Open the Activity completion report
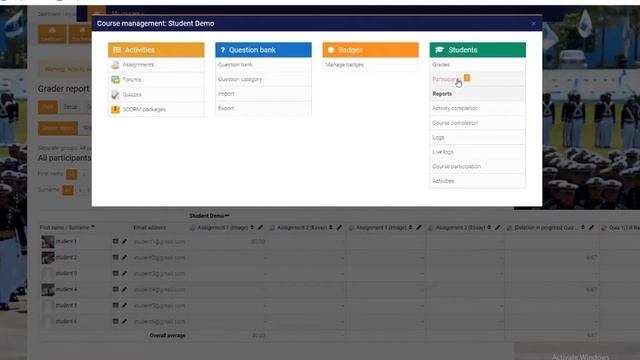 [455, 108]
